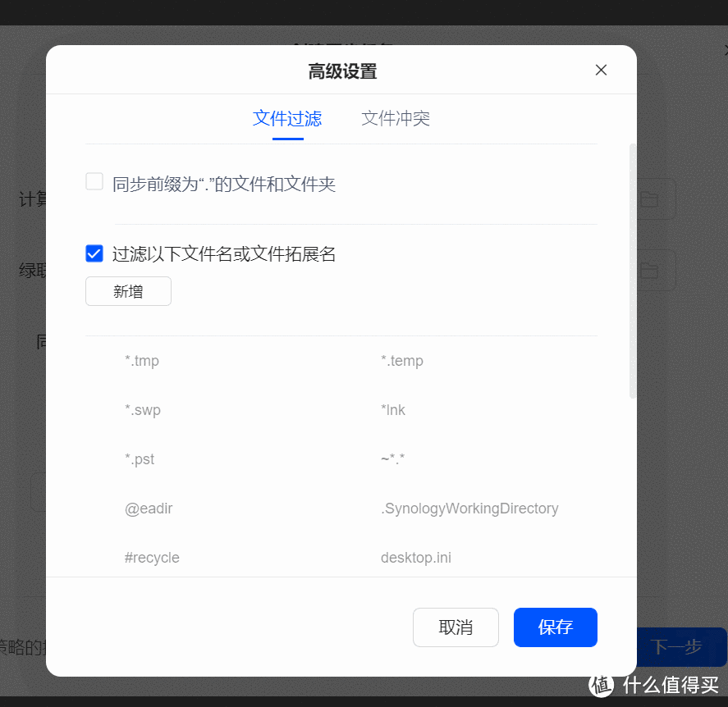The image size is (728, 707).
Task: Click the 新增 button
Action: [128, 291]
